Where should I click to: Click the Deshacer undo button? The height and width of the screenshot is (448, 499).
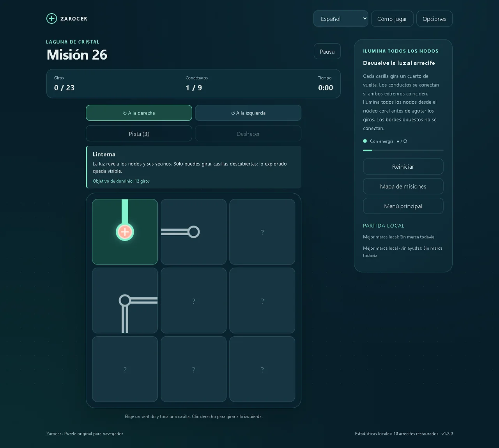248,134
